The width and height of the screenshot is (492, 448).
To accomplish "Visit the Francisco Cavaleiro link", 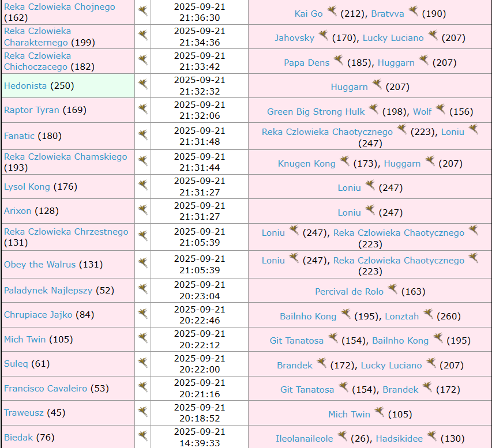I will point(46,389).
